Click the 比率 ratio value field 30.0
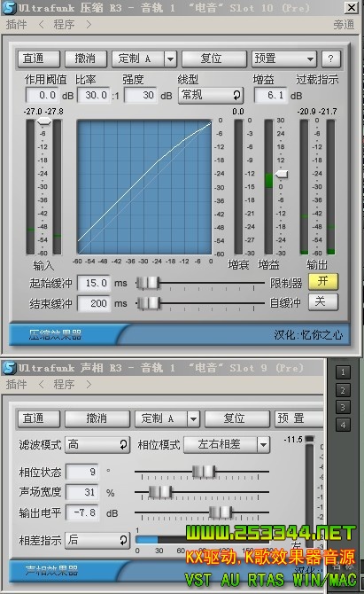This screenshot has height=594, width=364. (x=94, y=95)
